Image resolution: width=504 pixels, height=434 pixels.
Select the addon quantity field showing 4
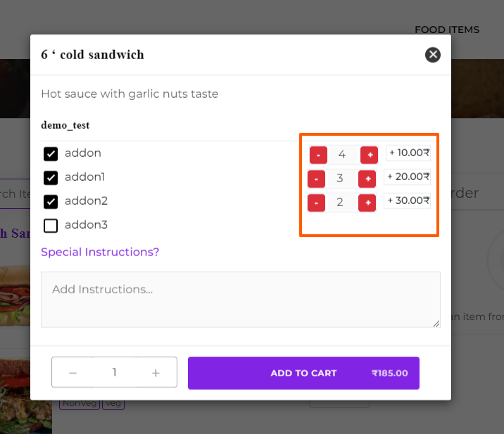coord(342,155)
